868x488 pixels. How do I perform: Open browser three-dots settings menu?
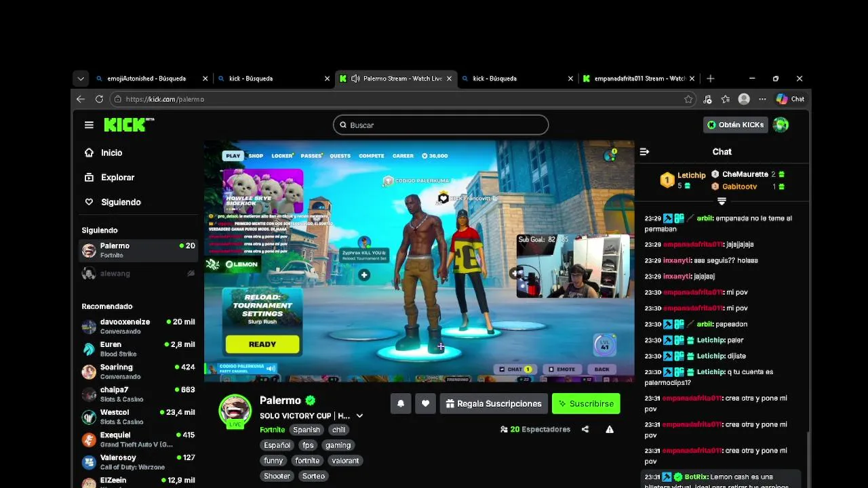(762, 99)
